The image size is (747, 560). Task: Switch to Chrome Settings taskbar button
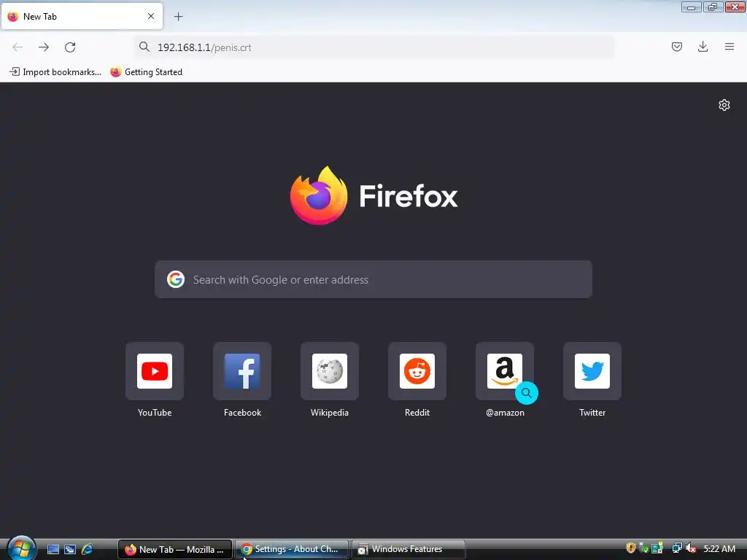292,549
